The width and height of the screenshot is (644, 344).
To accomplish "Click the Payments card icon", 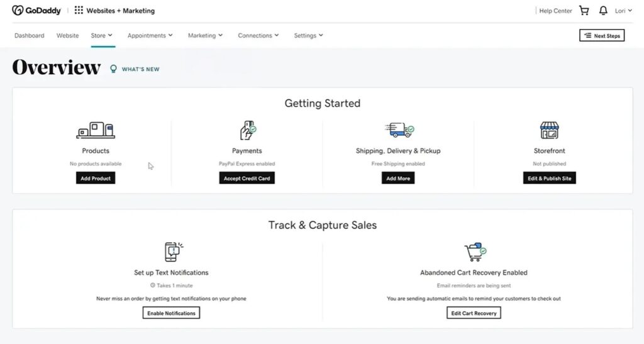I will pyautogui.click(x=248, y=130).
